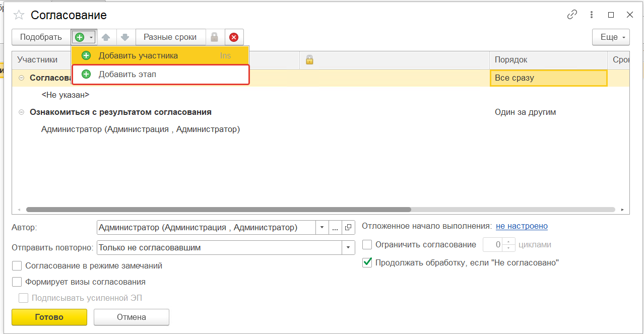Open the author selection form icon
Image resolution: width=644 pixels, height=334 pixels.
(348, 228)
